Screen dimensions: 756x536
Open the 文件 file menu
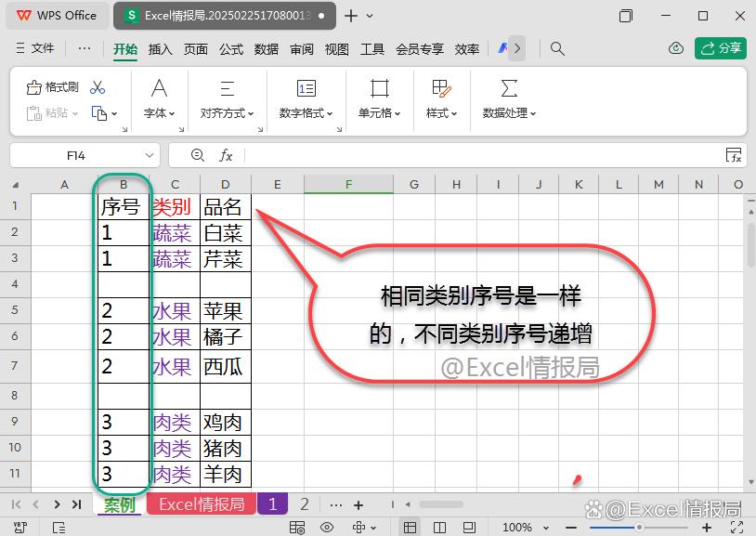[x=35, y=48]
